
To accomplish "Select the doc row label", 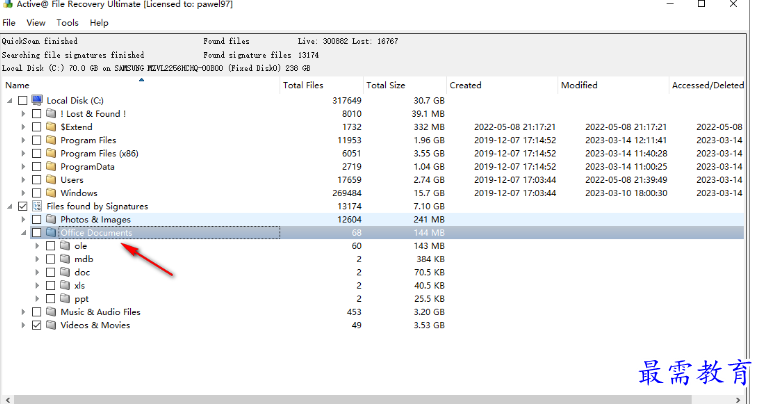I will [82, 272].
